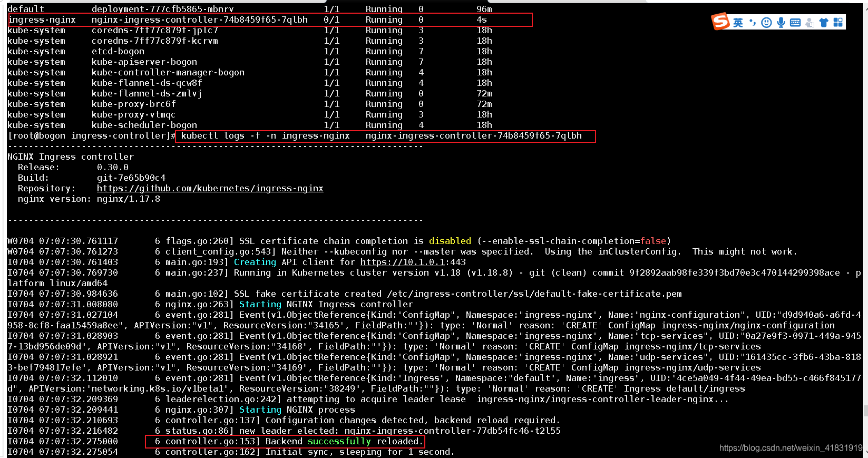868x458 pixels.
Task: Click the yellow 'disabled' word in SSL warning
Action: click(450, 241)
